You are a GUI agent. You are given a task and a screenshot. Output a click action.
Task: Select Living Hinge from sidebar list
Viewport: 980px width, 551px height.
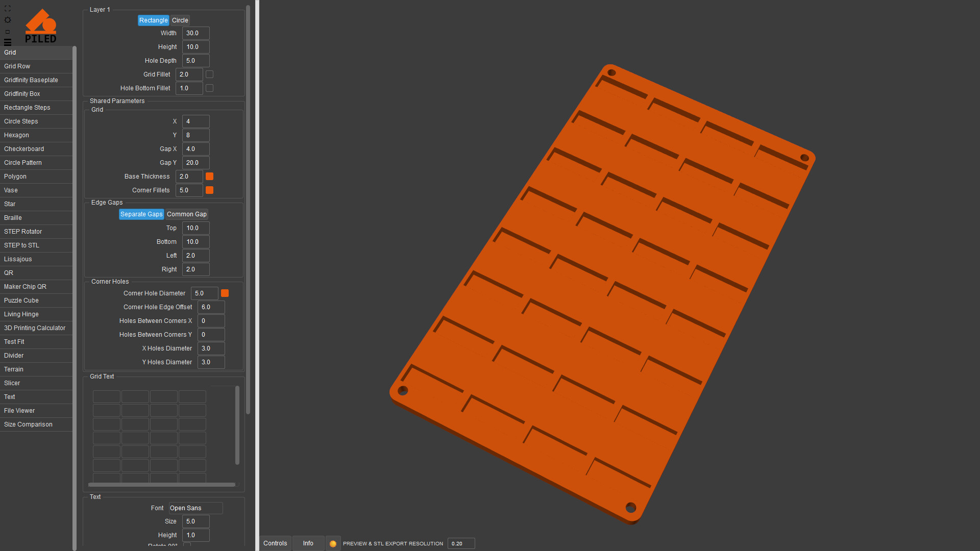click(21, 314)
